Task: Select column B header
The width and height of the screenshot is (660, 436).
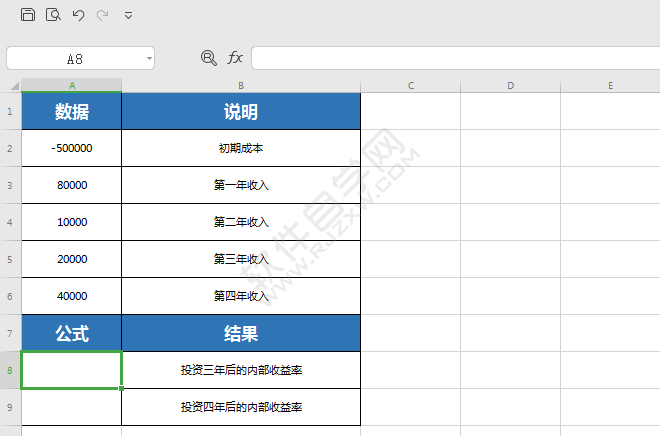Action: [x=241, y=85]
